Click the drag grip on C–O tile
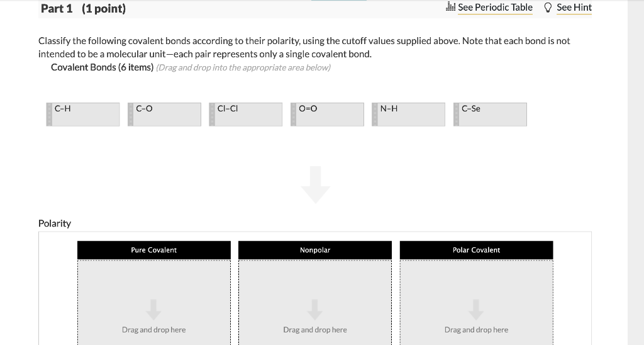The width and height of the screenshot is (644, 345). click(x=131, y=115)
